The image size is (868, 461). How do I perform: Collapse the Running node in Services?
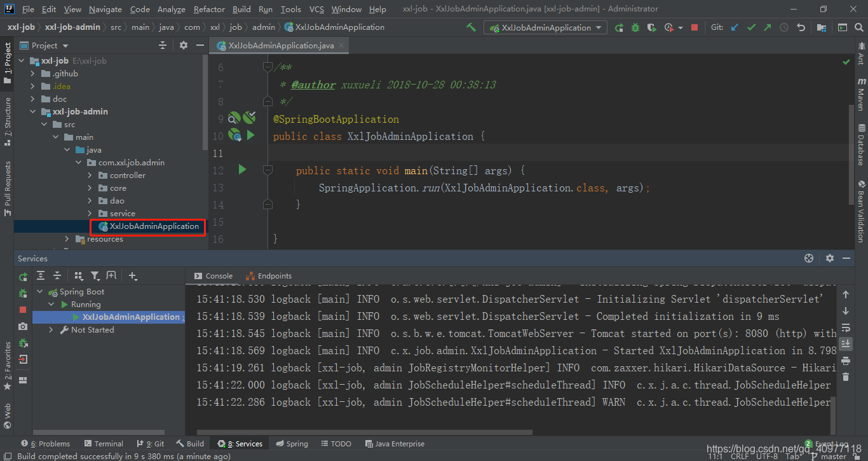(x=51, y=305)
